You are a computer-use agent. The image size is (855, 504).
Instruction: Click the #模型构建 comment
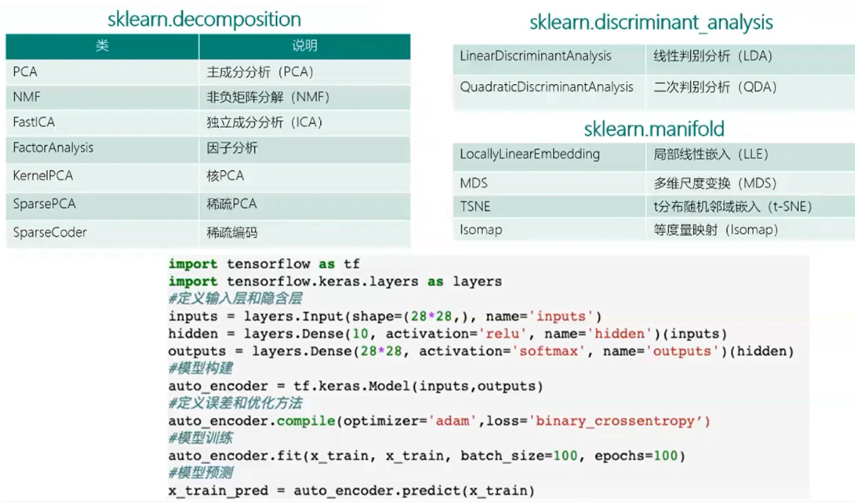pos(201,369)
